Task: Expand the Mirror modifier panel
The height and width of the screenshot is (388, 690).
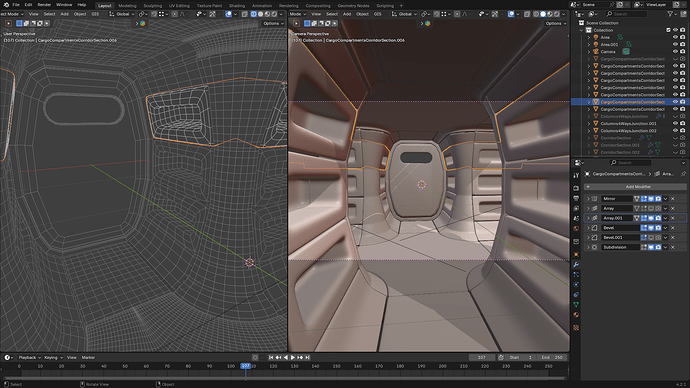Action: click(x=588, y=199)
